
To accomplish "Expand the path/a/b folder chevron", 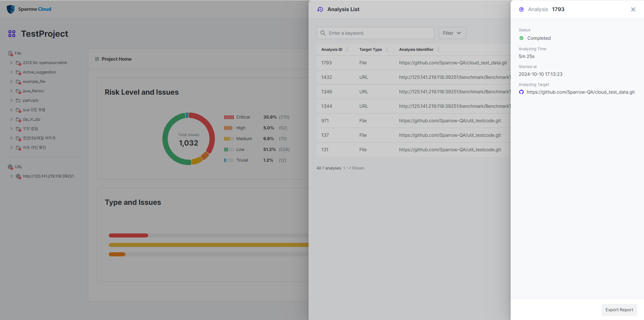I will 11,100.
